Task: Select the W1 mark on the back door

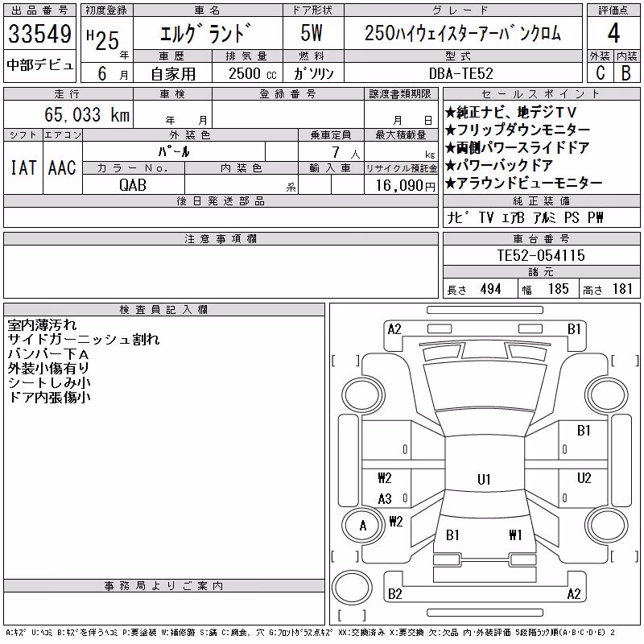Action: click(515, 535)
